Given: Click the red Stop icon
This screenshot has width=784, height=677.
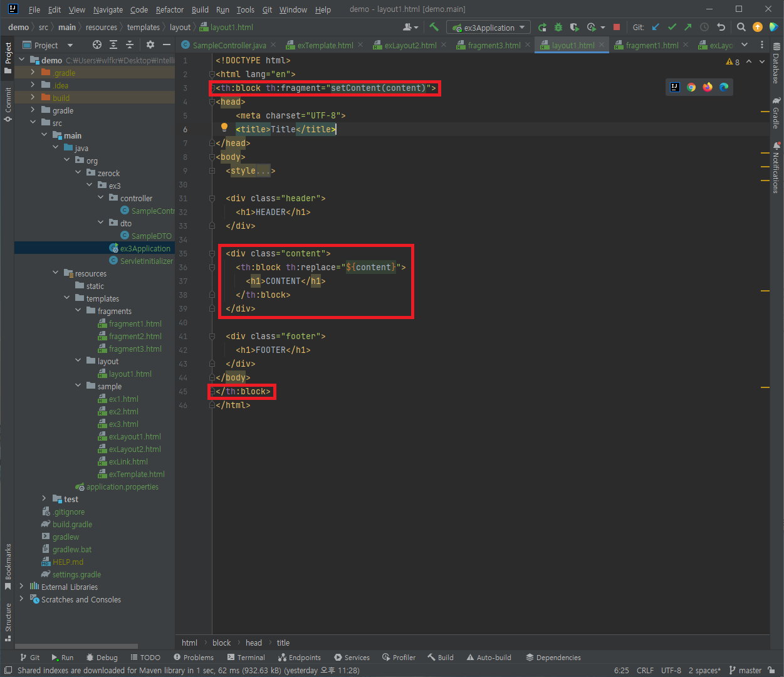Looking at the screenshot, I should [x=617, y=27].
